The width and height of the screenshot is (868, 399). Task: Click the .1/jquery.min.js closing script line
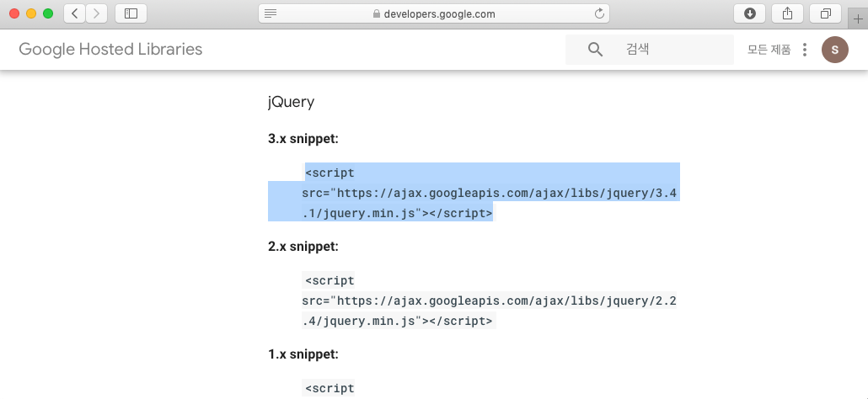tap(397, 213)
